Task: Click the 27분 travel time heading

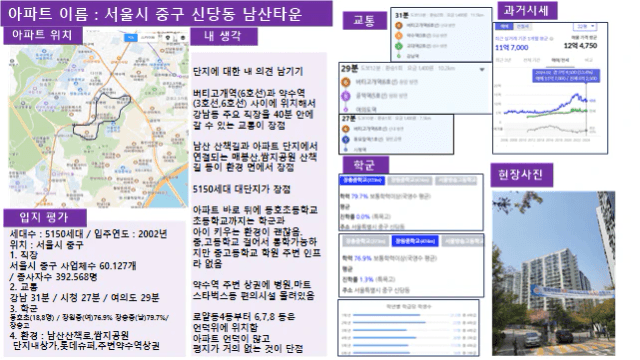Action: coord(348,118)
